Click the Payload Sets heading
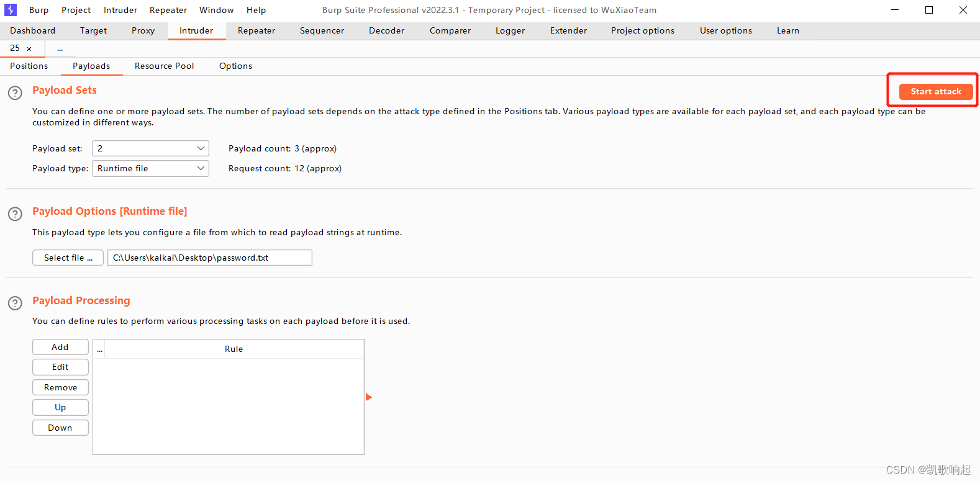Viewport: 980px width, 481px height. coord(65,90)
